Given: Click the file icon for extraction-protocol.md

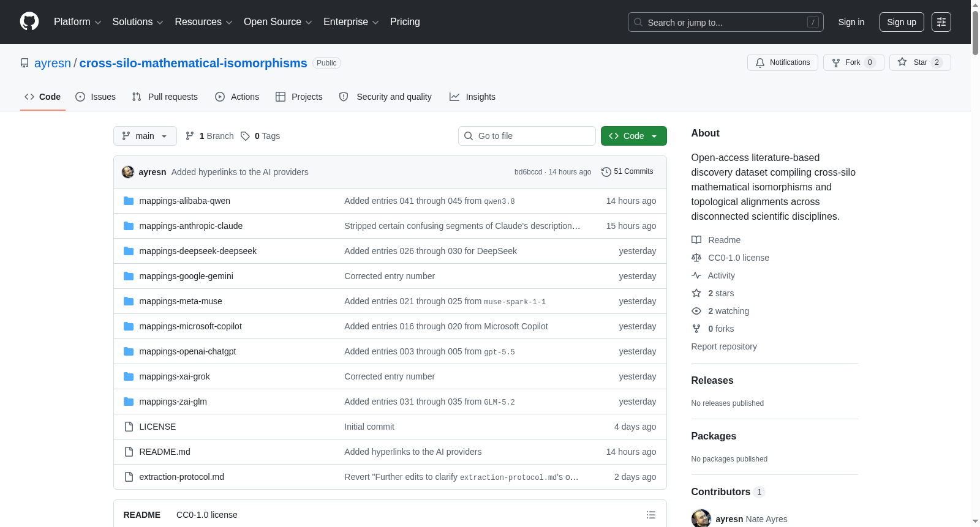Looking at the screenshot, I should (x=129, y=477).
